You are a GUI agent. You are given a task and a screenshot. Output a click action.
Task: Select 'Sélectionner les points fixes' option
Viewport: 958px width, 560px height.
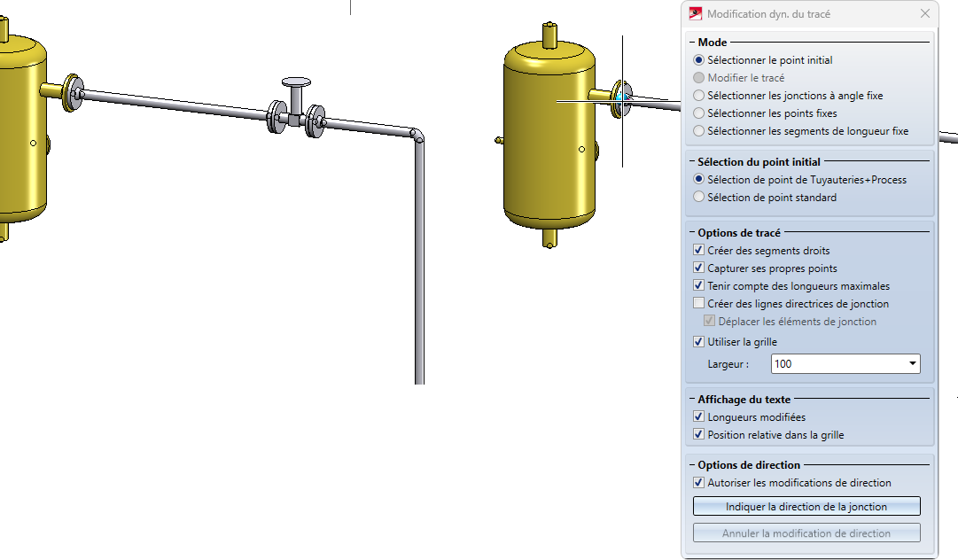point(699,113)
